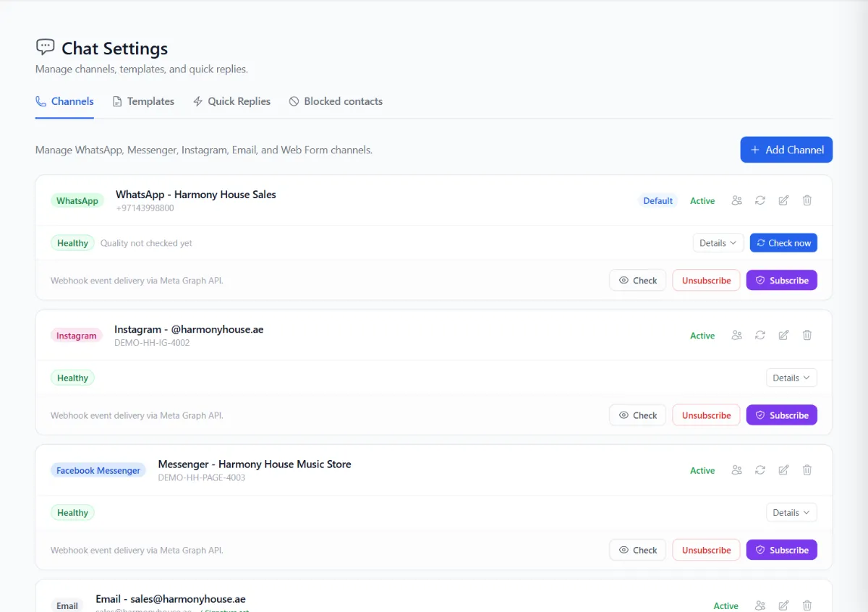Click Active status of Instagram channel
This screenshot has width=868, height=612.
point(702,336)
